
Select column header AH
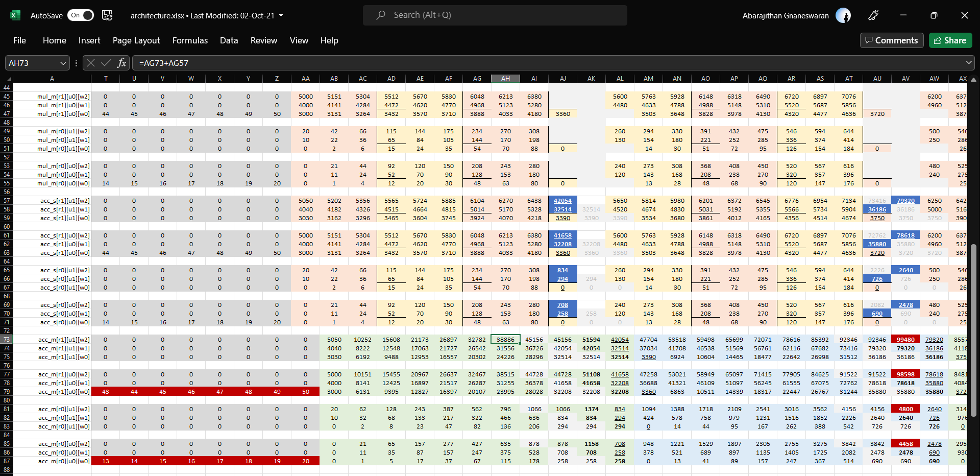[505, 79]
